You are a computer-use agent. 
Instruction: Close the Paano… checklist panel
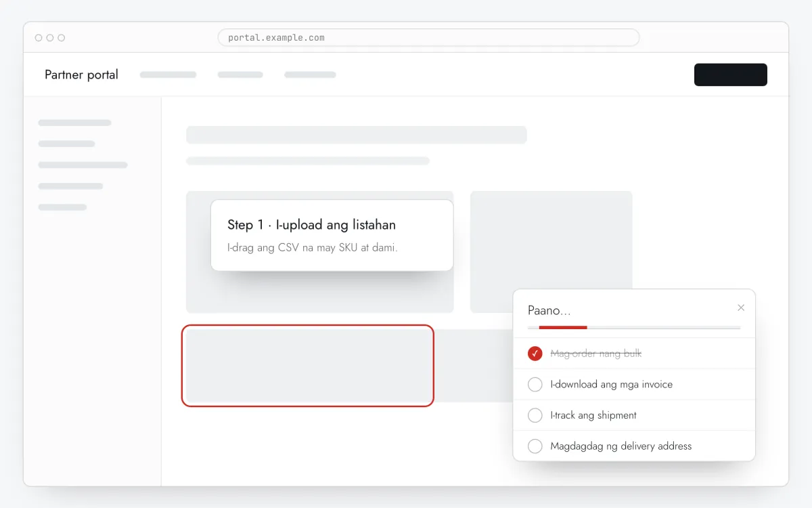(741, 308)
